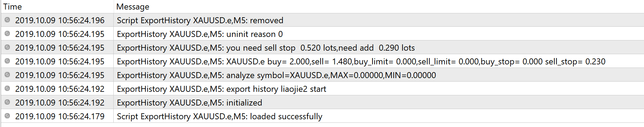Select the 'loaded successfully' message

(220, 116)
